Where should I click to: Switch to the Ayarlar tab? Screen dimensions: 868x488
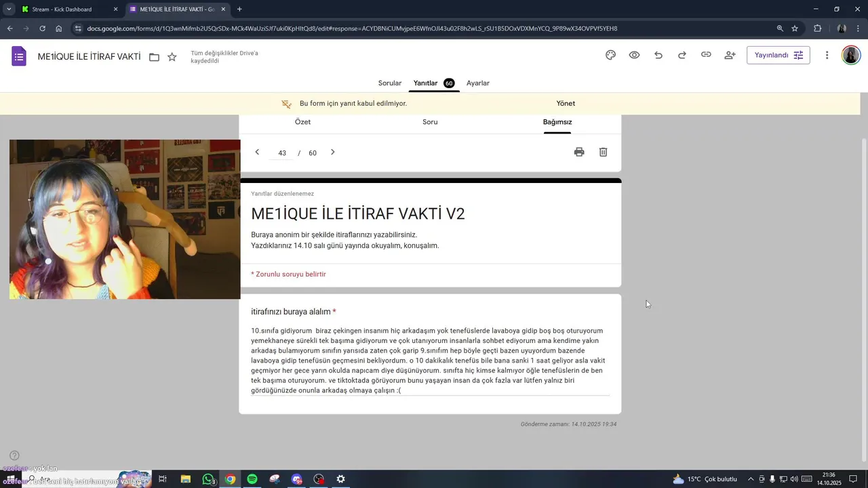478,83
